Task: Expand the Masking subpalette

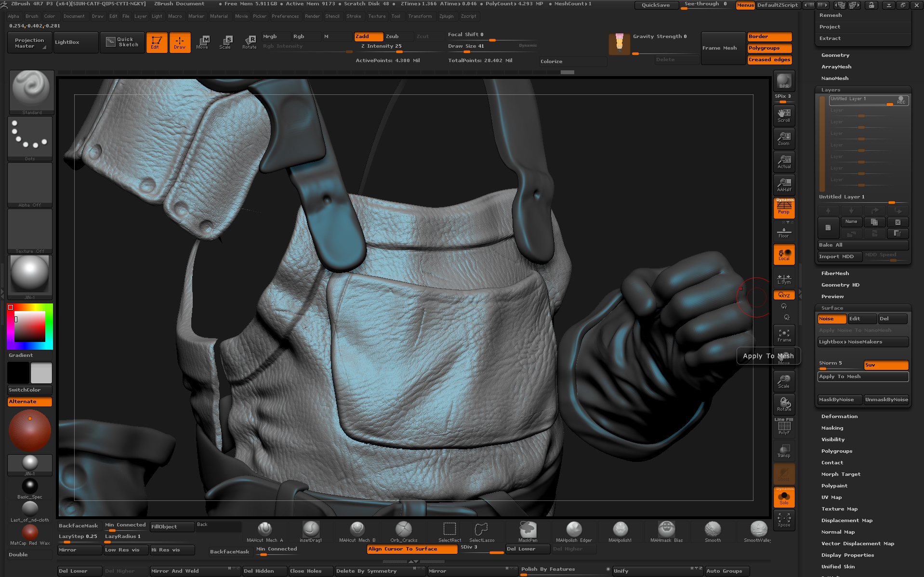Action: click(832, 428)
